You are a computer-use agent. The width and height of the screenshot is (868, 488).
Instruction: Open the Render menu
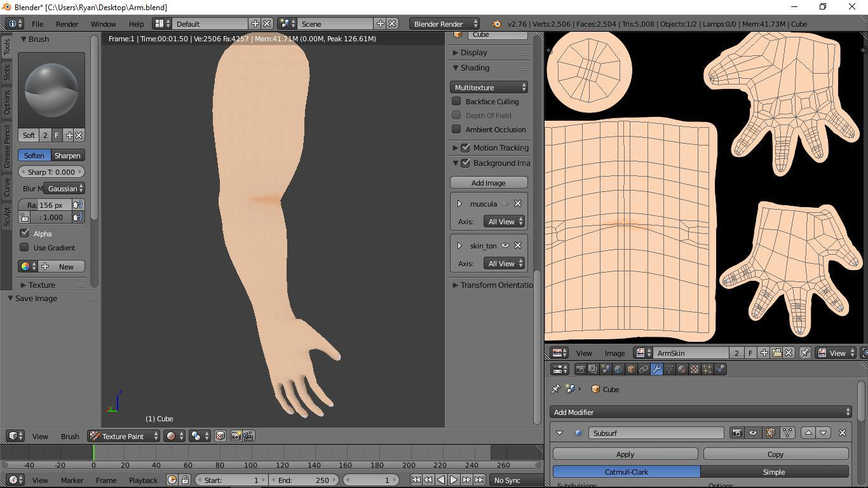click(67, 24)
